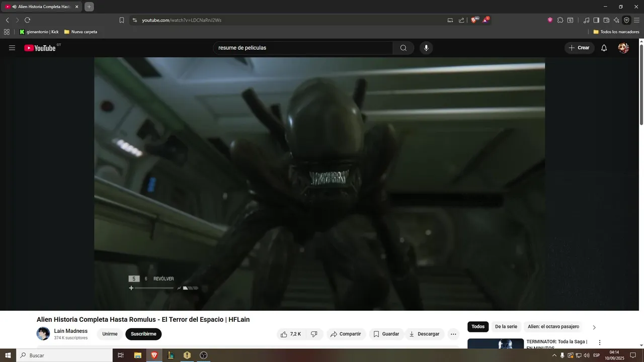The height and width of the screenshot is (362, 644).
Task: Open the browser extensions puzzle icon
Action: (x=560, y=20)
